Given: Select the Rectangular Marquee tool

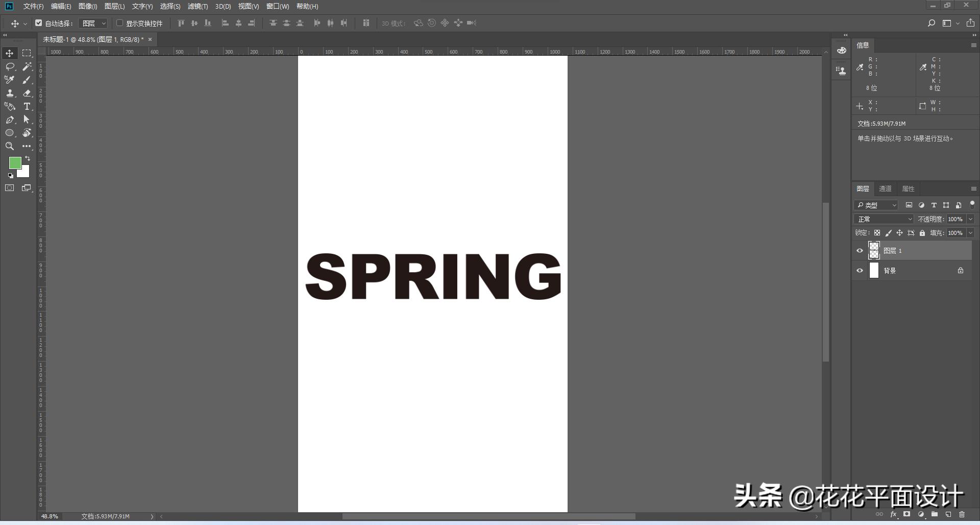Looking at the screenshot, I should click(x=27, y=54).
